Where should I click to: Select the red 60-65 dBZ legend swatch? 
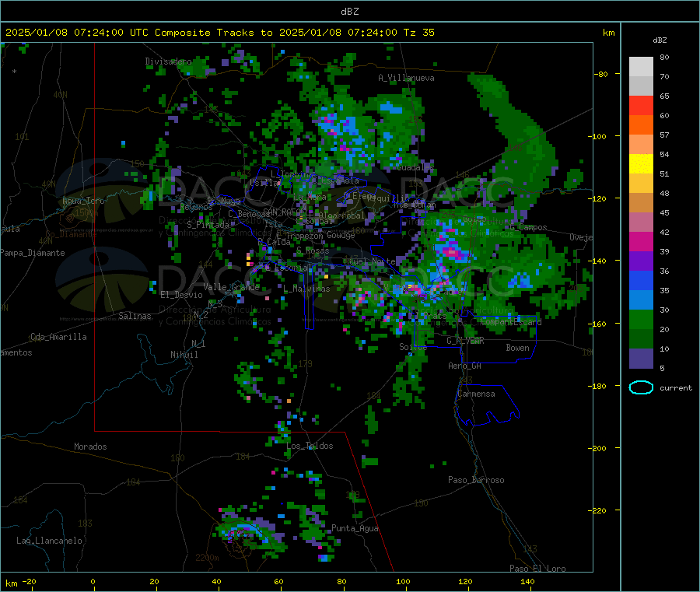[641, 105]
